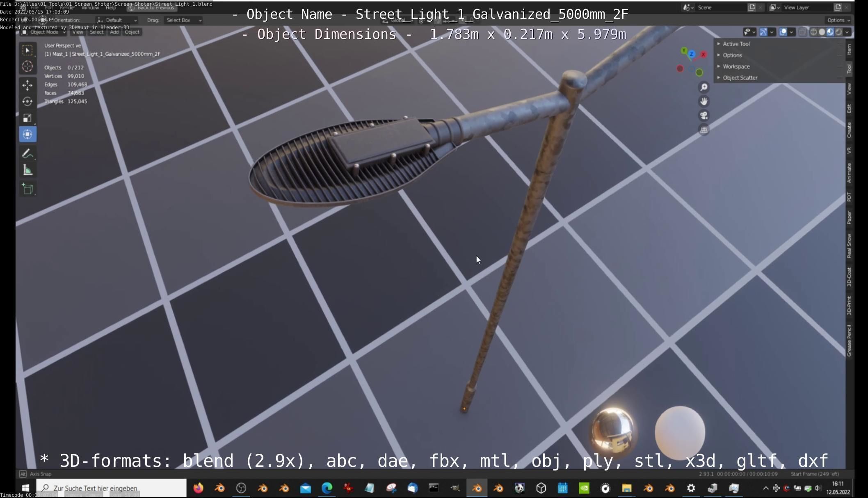Open Windows Settings gear in taskbar

(x=691, y=488)
